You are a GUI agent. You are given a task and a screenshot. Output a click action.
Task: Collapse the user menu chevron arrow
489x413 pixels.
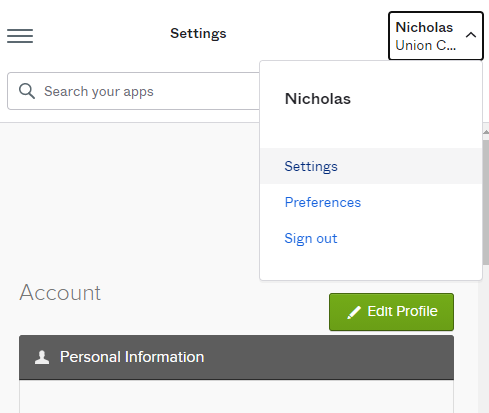pyautogui.click(x=471, y=35)
